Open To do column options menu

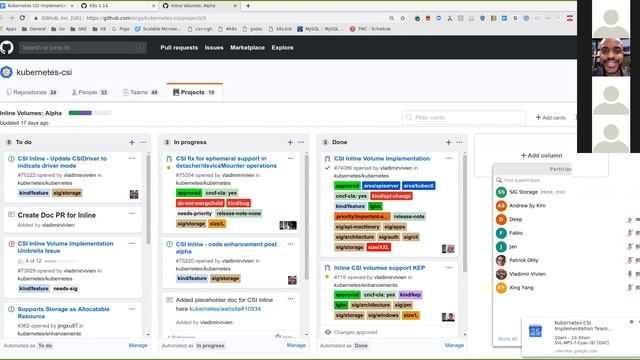[x=143, y=142]
